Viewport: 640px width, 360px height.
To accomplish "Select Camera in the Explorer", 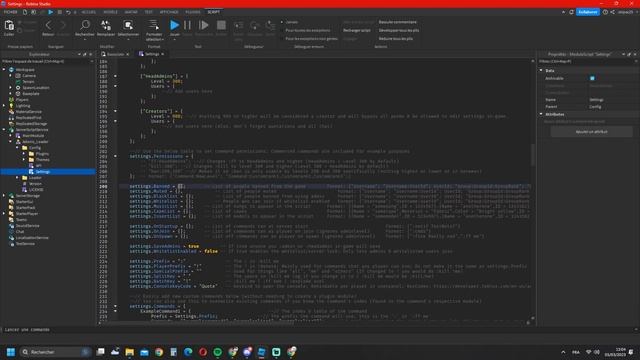I will tap(29, 76).
